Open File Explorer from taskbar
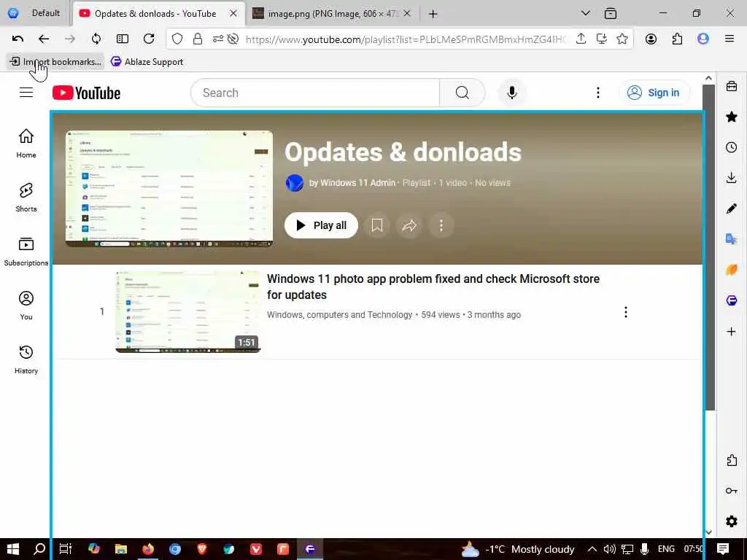747x560 pixels. pos(121,549)
